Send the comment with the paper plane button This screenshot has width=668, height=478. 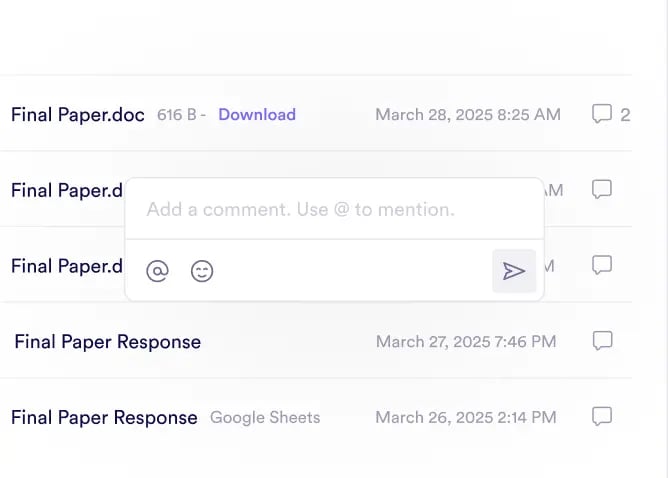(514, 271)
